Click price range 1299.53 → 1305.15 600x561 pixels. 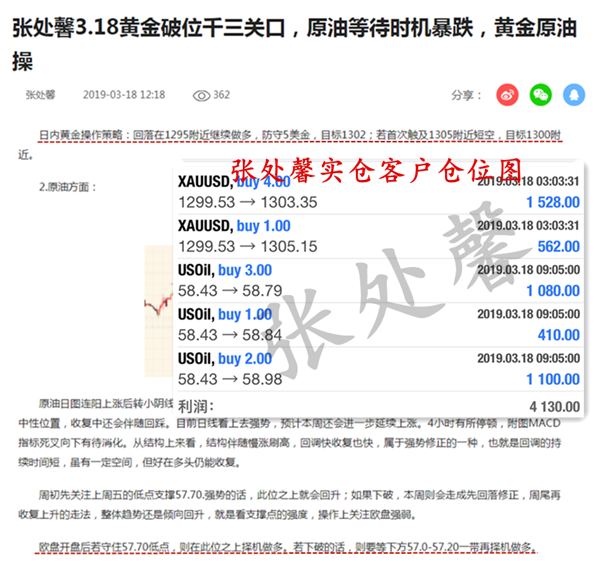point(248,247)
